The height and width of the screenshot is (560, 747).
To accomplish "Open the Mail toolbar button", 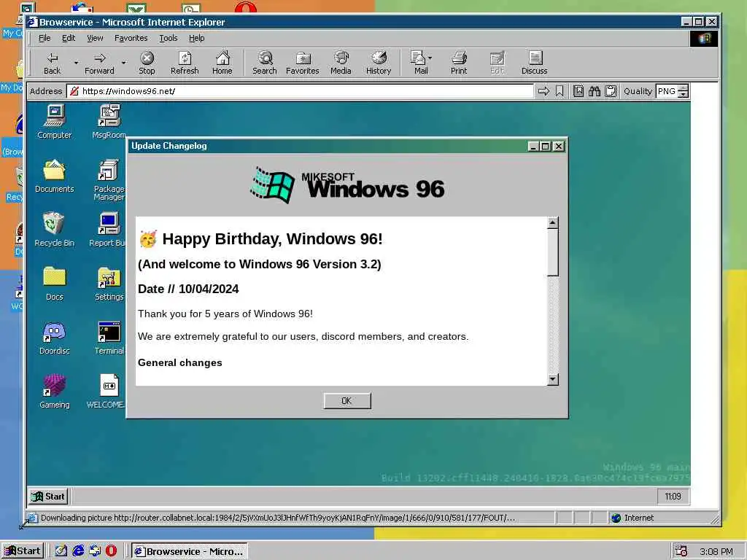I will (421, 63).
